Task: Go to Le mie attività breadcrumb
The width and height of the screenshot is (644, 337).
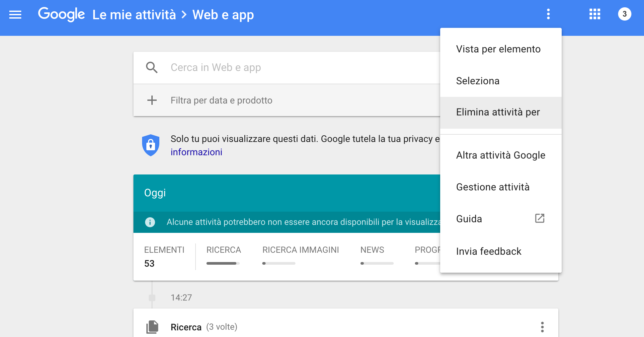Action: point(134,15)
